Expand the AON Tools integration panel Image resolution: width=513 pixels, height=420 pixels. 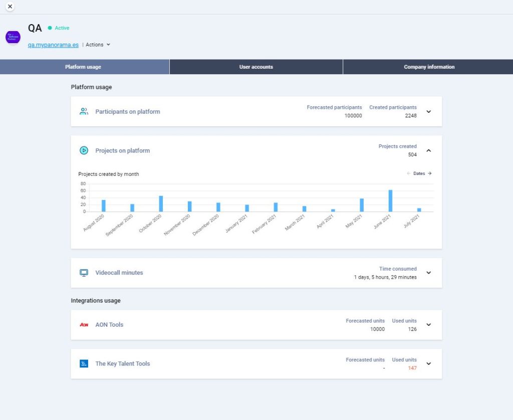pos(428,325)
